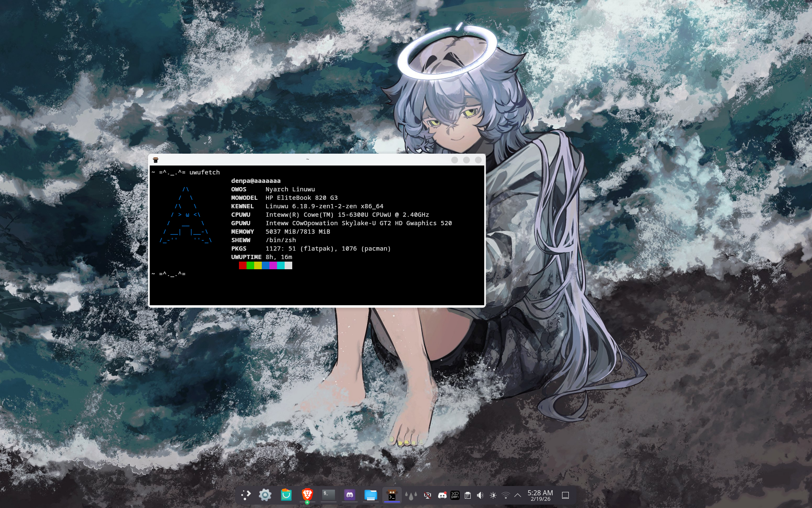Open the purple Discord app in the taskbar
The image size is (812, 508).
(x=350, y=495)
